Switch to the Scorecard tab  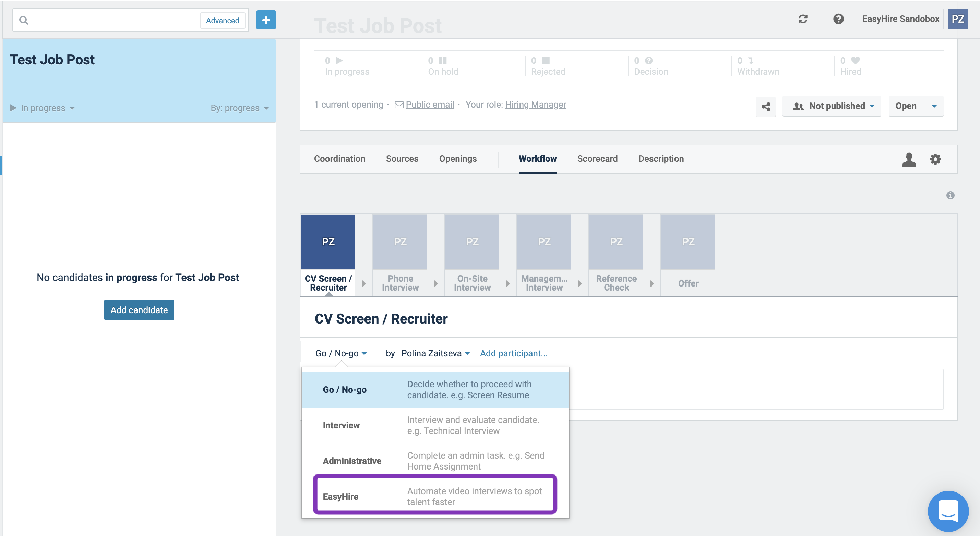pos(597,159)
